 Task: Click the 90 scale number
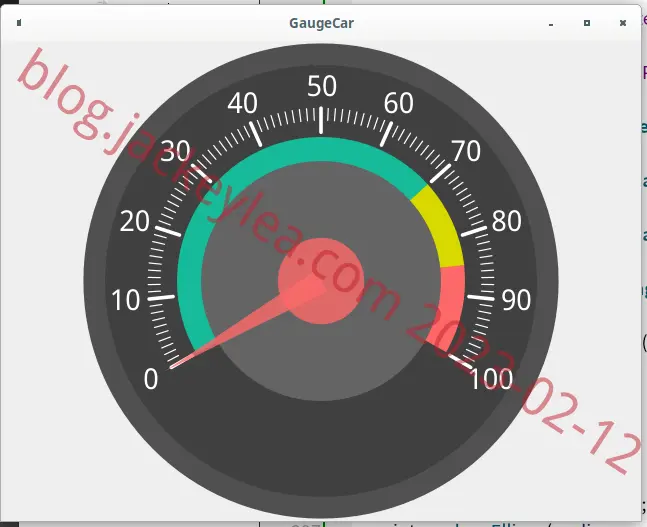tap(516, 300)
